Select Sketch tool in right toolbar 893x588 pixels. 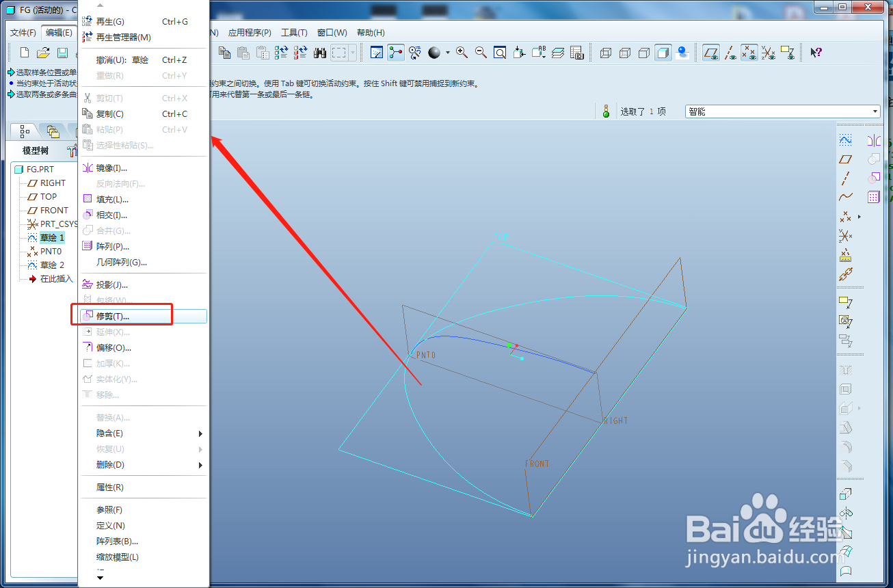(846, 139)
